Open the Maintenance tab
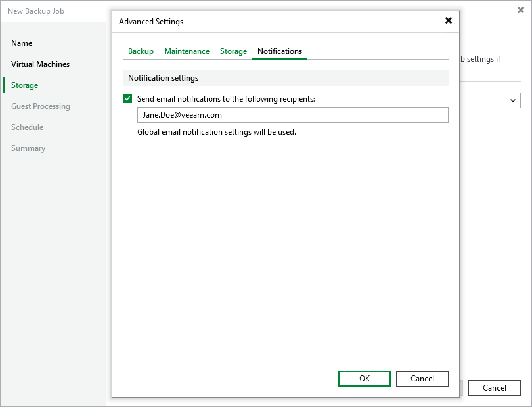The height and width of the screenshot is (407, 532). point(187,51)
